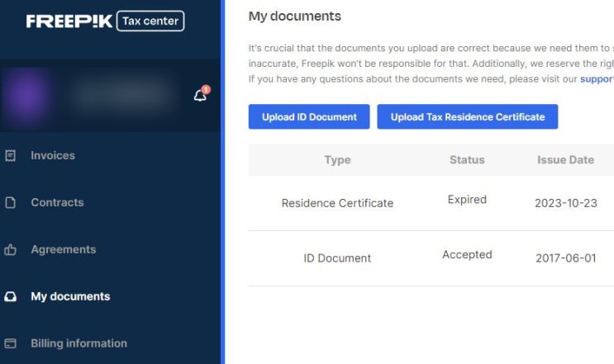Open notifications bell with red badge

[x=202, y=94]
